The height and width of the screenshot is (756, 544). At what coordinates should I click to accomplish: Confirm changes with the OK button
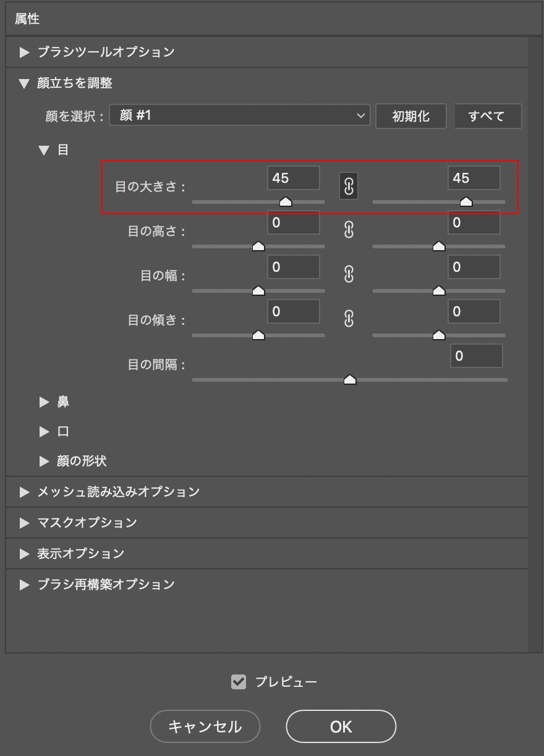click(341, 726)
